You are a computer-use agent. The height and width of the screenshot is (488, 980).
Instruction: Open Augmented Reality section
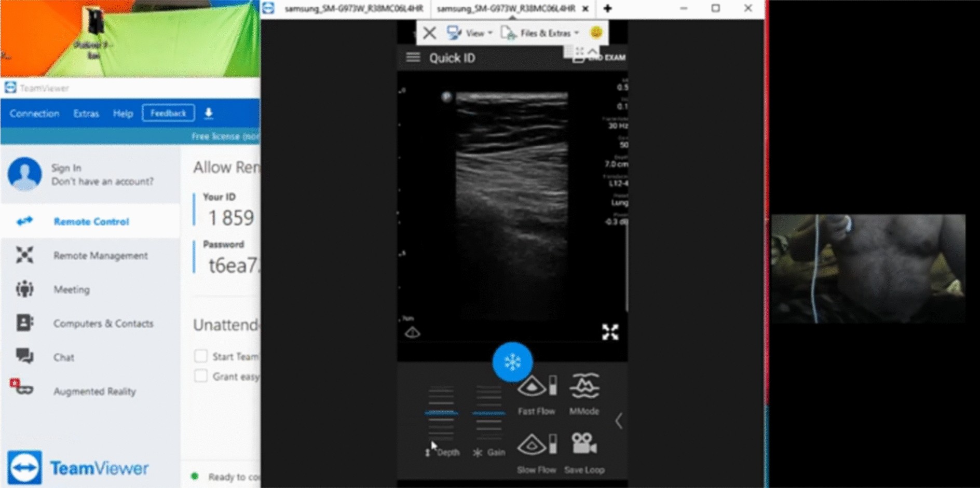[90, 391]
